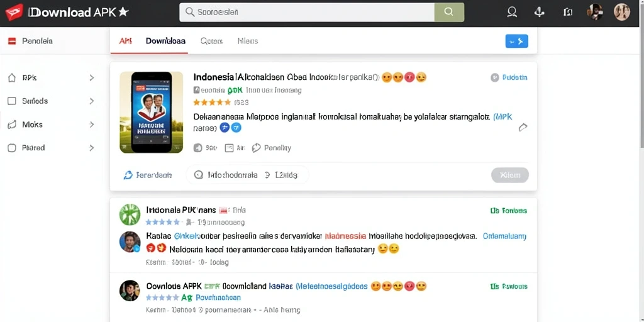This screenshot has height=322, width=644.
Task: Click the Indonesia app star rating
Action: (x=212, y=103)
